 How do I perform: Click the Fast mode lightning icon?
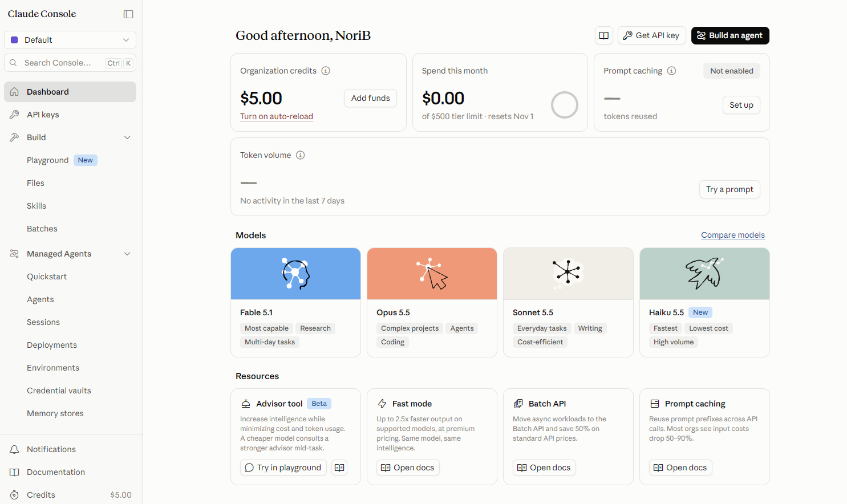(382, 404)
